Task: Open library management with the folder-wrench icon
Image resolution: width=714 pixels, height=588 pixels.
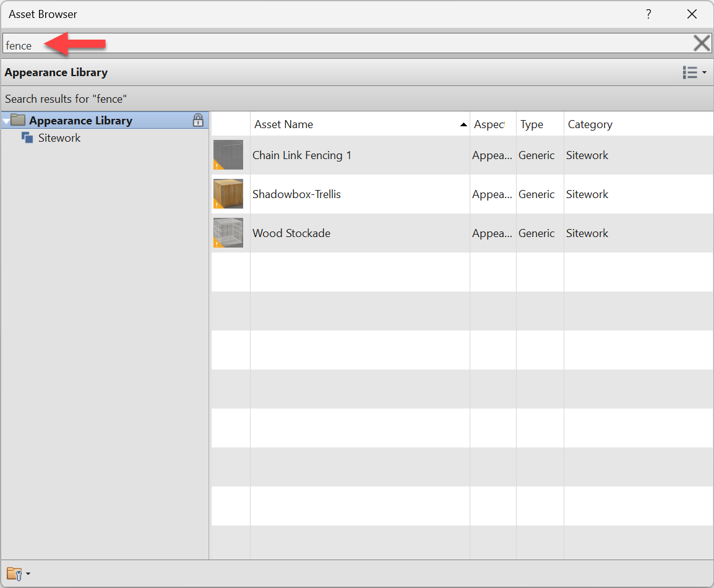Action: (15, 574)
